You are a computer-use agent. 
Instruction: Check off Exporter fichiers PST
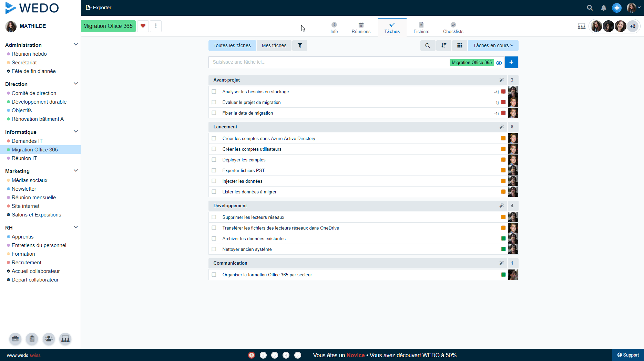[x=214, y=170]
